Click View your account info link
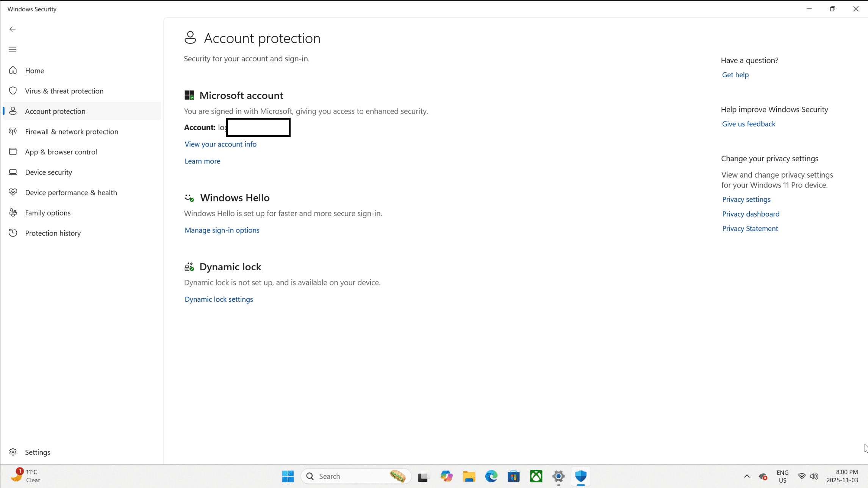 coord(220,144)
